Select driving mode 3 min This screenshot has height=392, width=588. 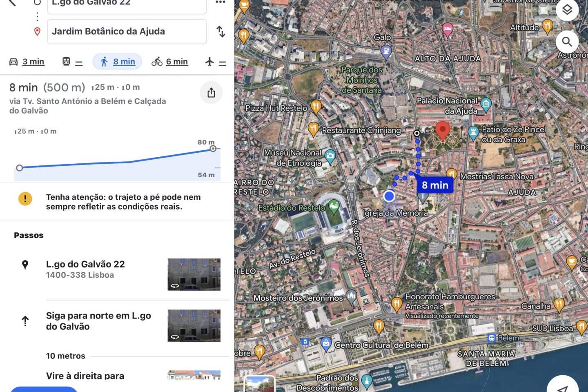click(x=27, y=62)
